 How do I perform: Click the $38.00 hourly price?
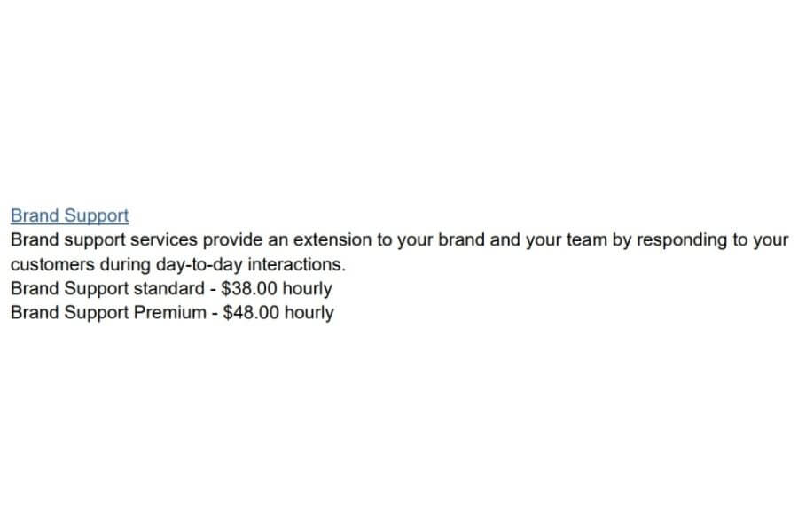point(277,289)
